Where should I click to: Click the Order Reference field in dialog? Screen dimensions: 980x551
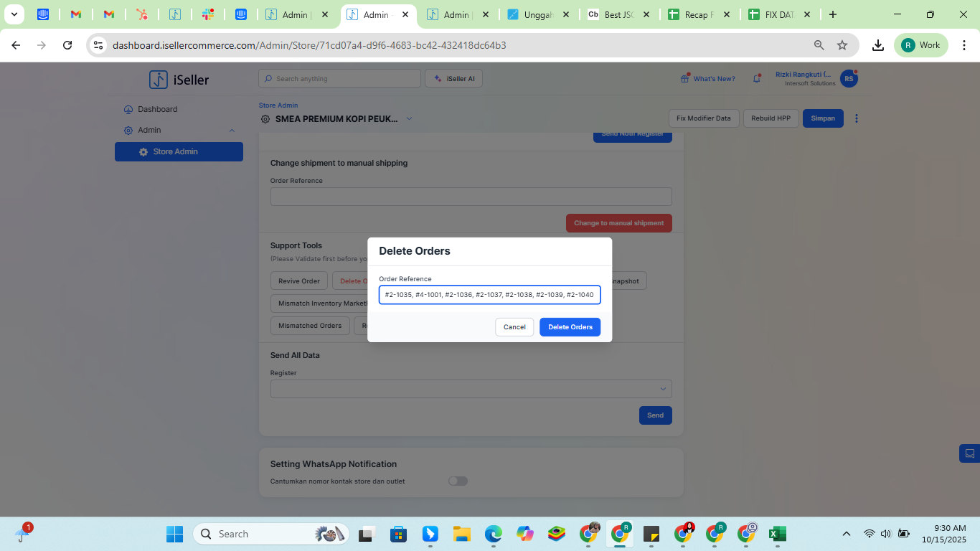[x=489, y=295]
